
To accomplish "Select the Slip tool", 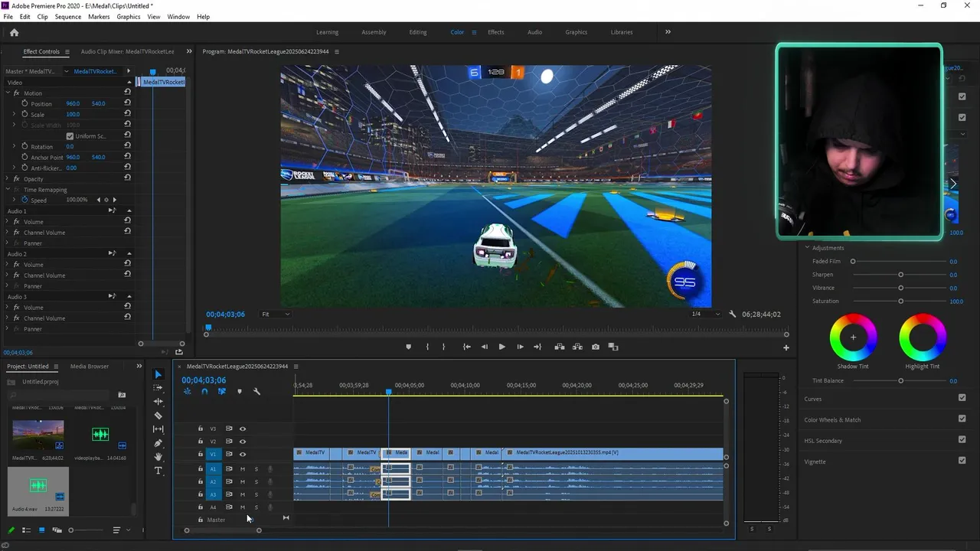I will pyautogui.click(x=158, y=429).
